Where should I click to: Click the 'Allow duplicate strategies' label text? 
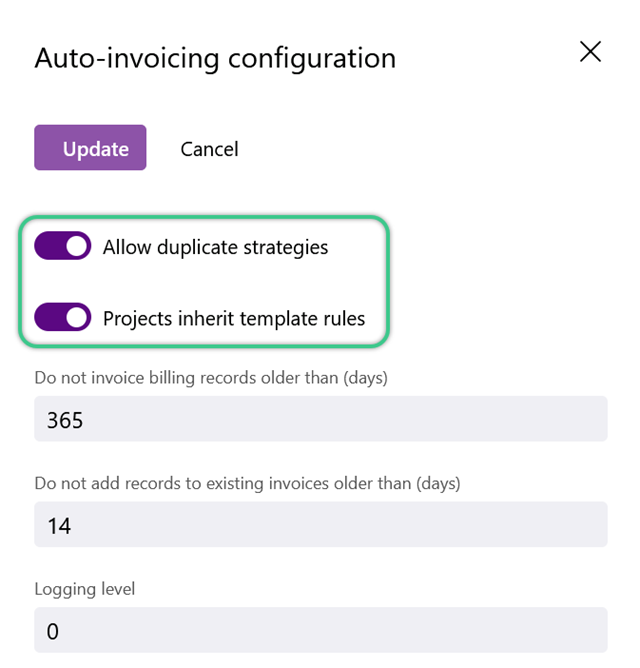pos(216,247)
